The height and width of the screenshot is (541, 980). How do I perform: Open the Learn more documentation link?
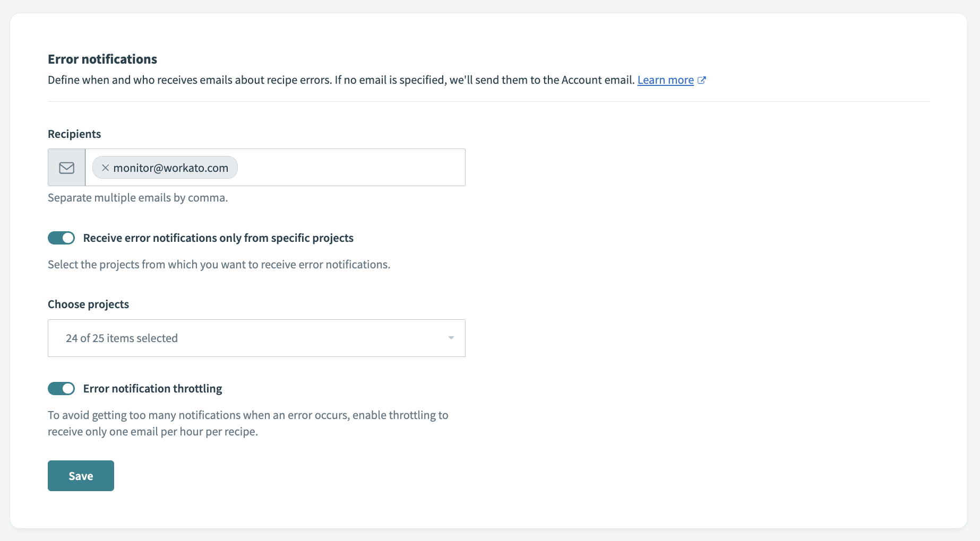pyautogui.click(x=665, y=80)
